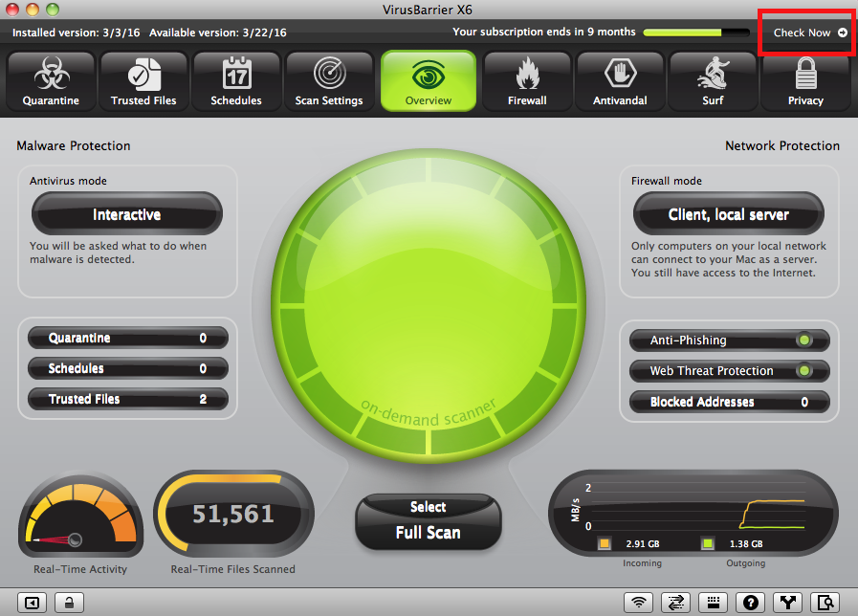Viewport: 858px width, 616px height.
Task: Open the Scan Settings radar tab
Action: click(329, 81)
